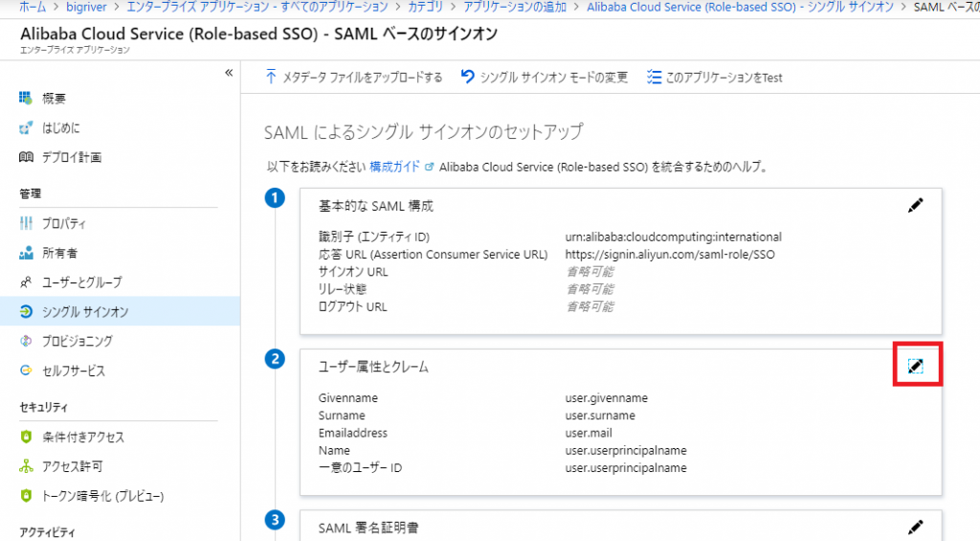Click the Emailaddress claim label
The image size is (980, 541).
point(352,433)
